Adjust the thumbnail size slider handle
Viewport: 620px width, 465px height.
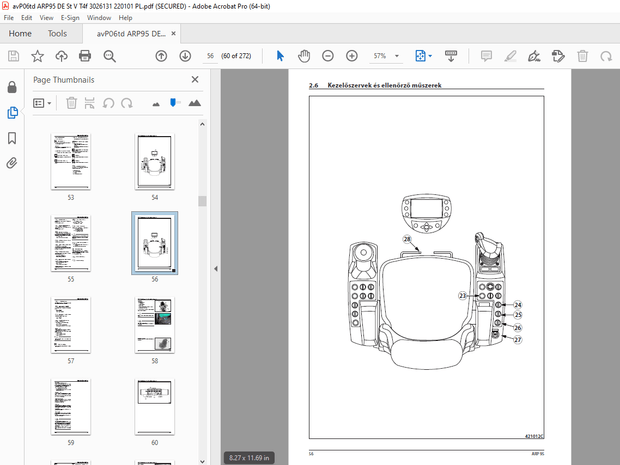[x=174, y=103]
